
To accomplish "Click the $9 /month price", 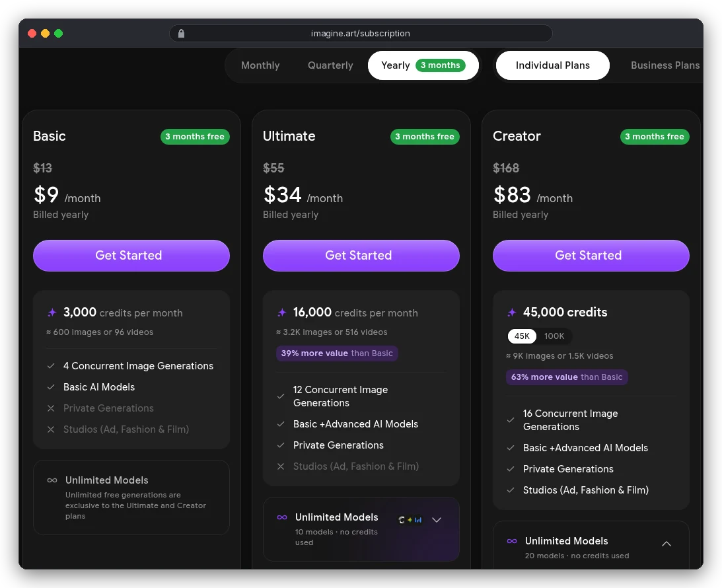I will pyautogui.click(x=67, y=196).
